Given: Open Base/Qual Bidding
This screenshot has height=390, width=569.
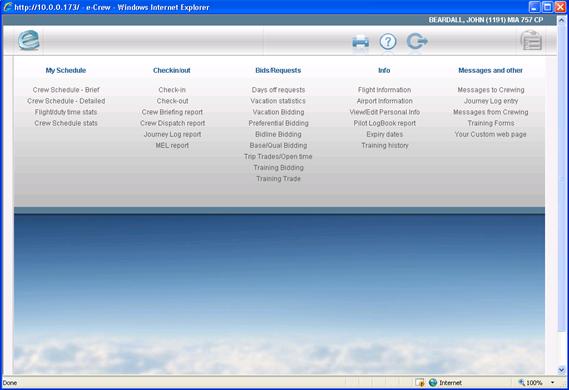Looking at the screenshot, I should [278, 145].
